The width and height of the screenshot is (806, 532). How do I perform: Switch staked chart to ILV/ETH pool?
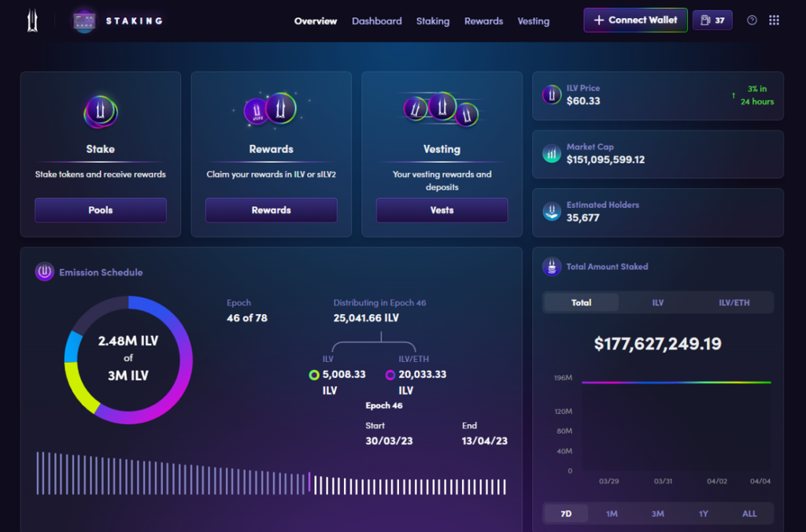point(734,303)
